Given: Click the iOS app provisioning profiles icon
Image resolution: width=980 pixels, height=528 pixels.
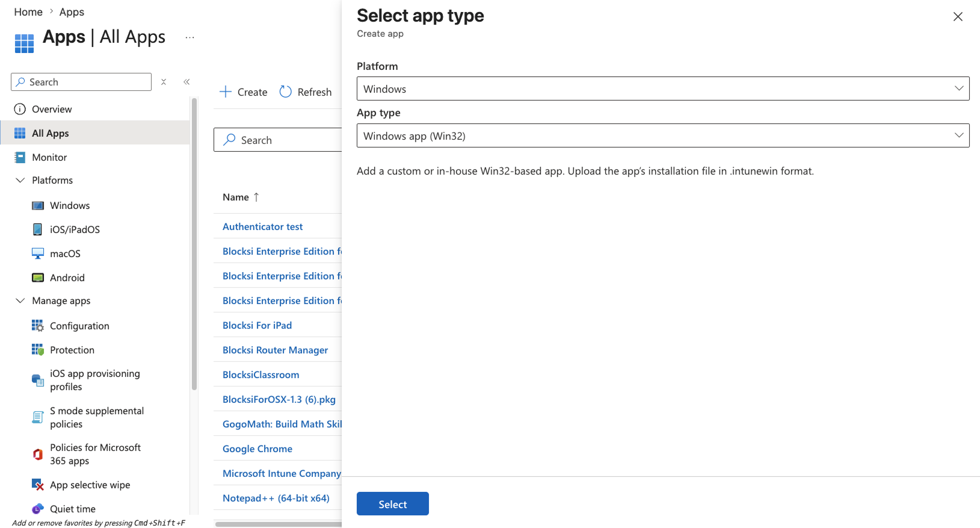Looking at the screenshot, I should pos(38,380).
